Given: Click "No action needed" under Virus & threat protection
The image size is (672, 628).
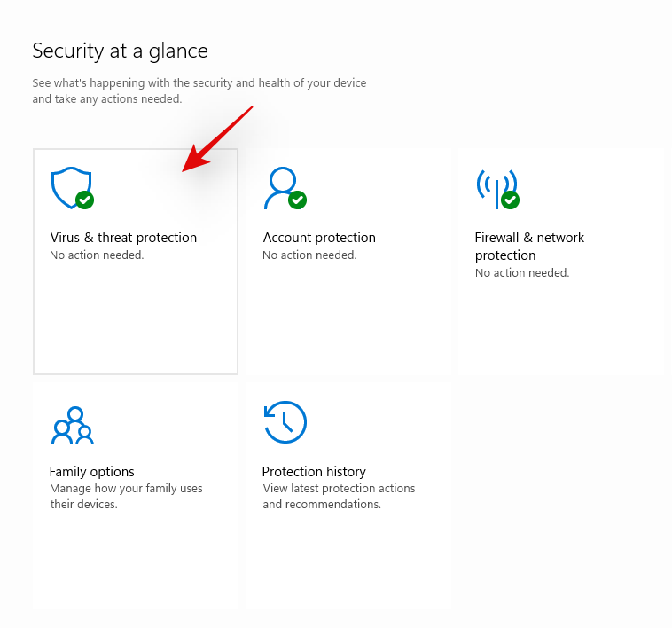Looking at the screenshot, I should point(97,255).
